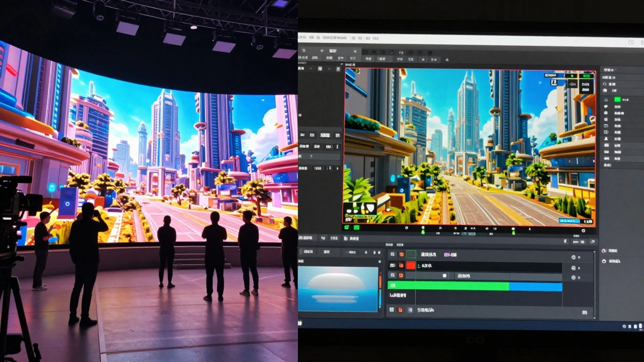Click the circle icon in the window's top-right corner
644x362 pixels.
click(x=631, y=42)
